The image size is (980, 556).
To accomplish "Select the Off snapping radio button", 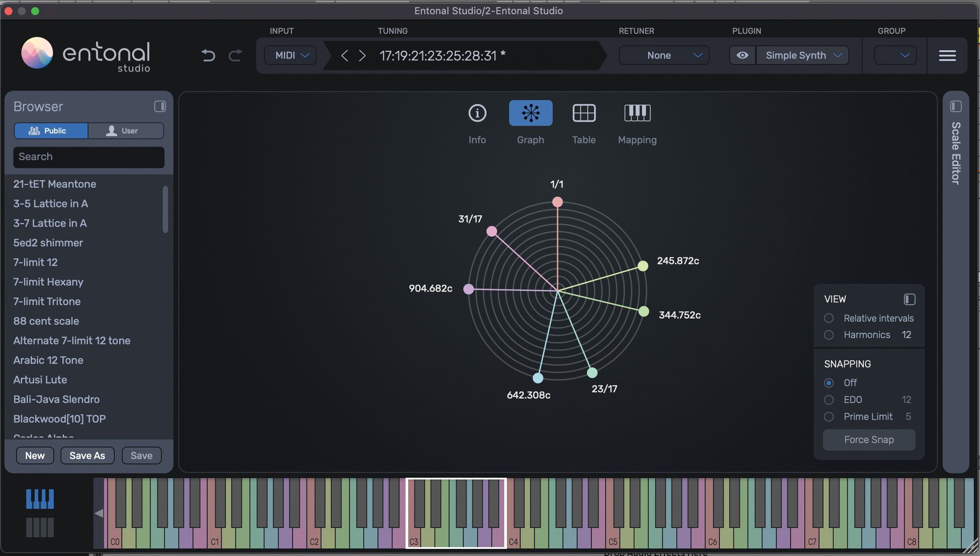I will pyautogui.click(x=829, y=382).
